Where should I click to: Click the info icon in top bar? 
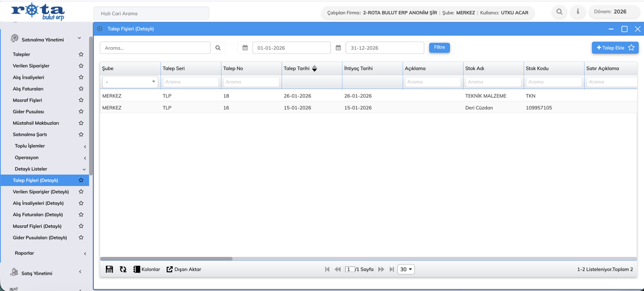(578, 12)
